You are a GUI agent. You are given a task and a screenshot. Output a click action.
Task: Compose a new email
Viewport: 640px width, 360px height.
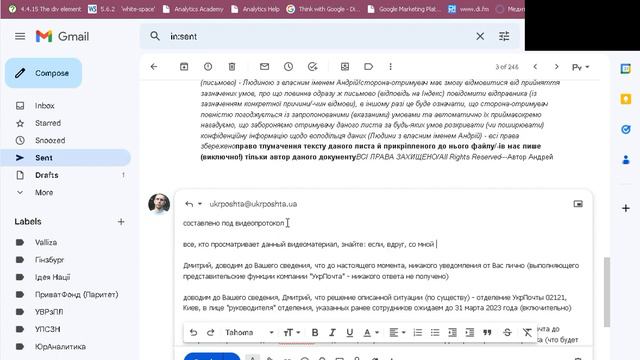click(x=44, y=73)
